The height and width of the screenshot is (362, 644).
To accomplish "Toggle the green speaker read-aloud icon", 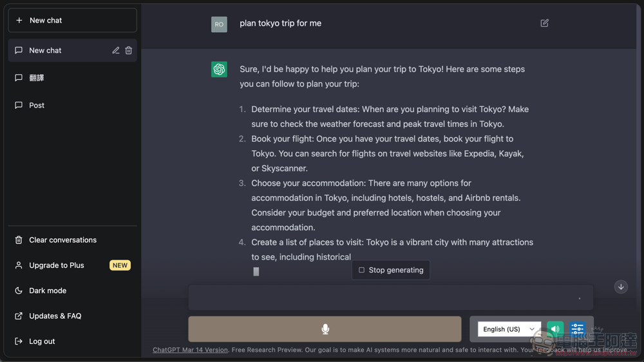I will point(555,329).
